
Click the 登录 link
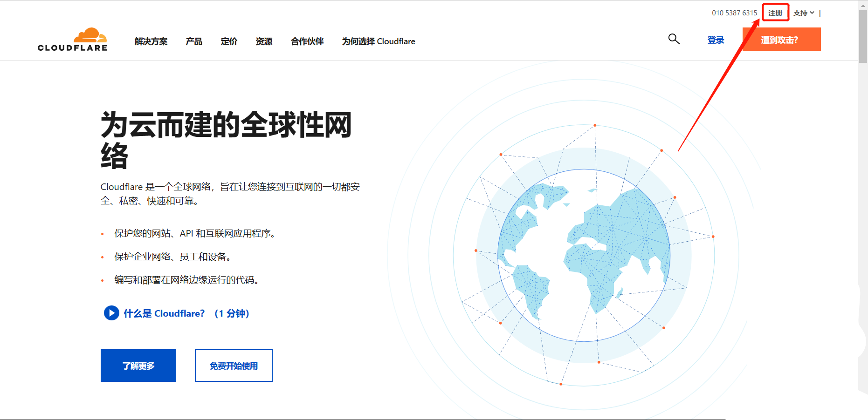coord(716,40)
